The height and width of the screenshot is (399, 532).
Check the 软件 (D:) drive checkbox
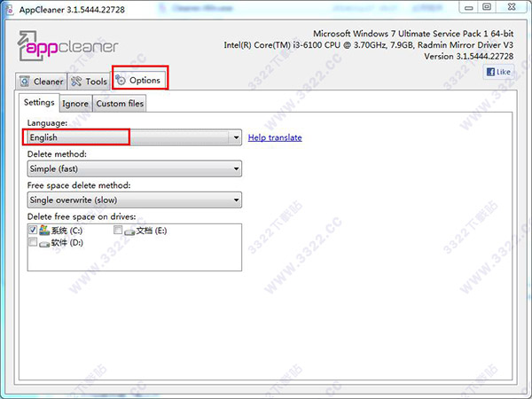[x=33, y=242]
